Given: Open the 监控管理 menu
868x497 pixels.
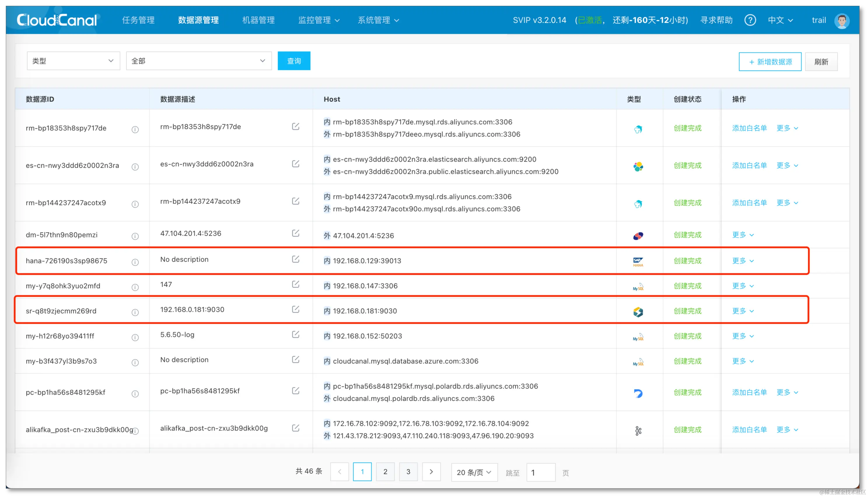Looking at the screenshot, I should (x=318, y=20).
